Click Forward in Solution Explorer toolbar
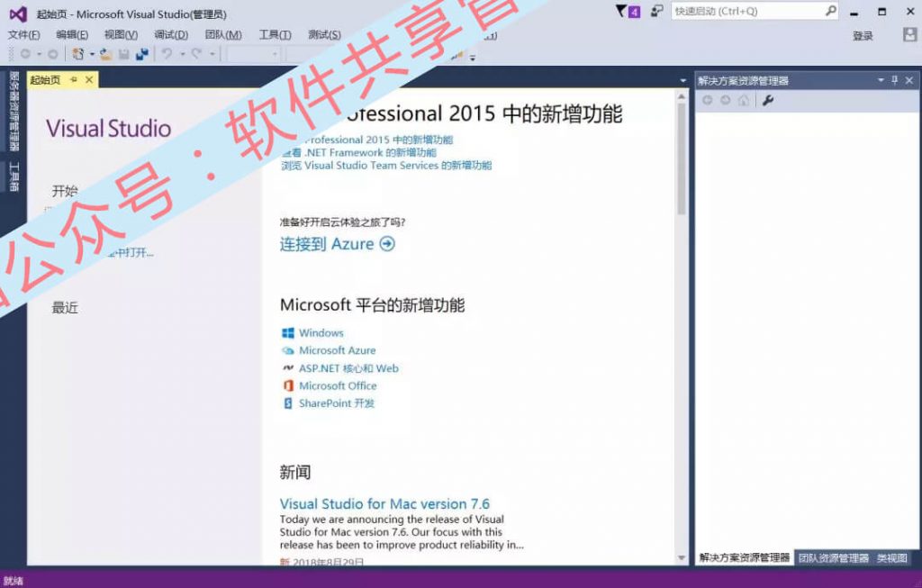The height and width of the screenshot is (588, 922). coord(726,101)
